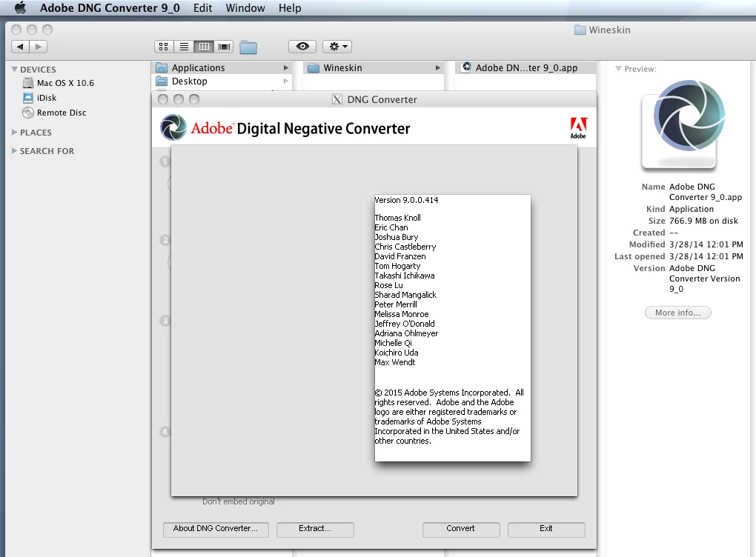Viewport: 756px width, 557px height.
Task: Click the X11 icon in DNG Converter title
Action: pos(337,100)
